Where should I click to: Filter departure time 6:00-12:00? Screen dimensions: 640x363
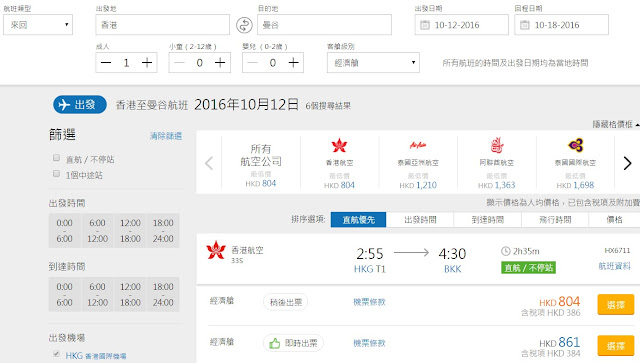coord(98,231)
